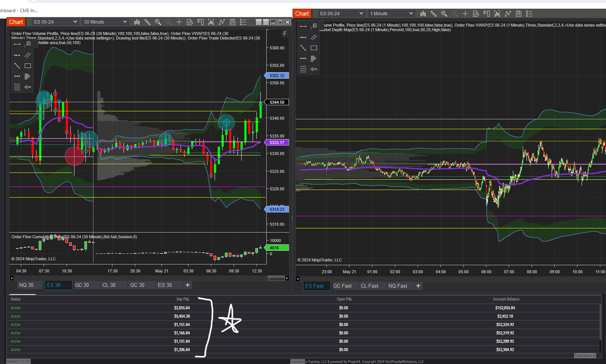This screenshot has width=606, height=364.
Task: Zoom out on the 30 Minute chart
Action: pos(168,22)
